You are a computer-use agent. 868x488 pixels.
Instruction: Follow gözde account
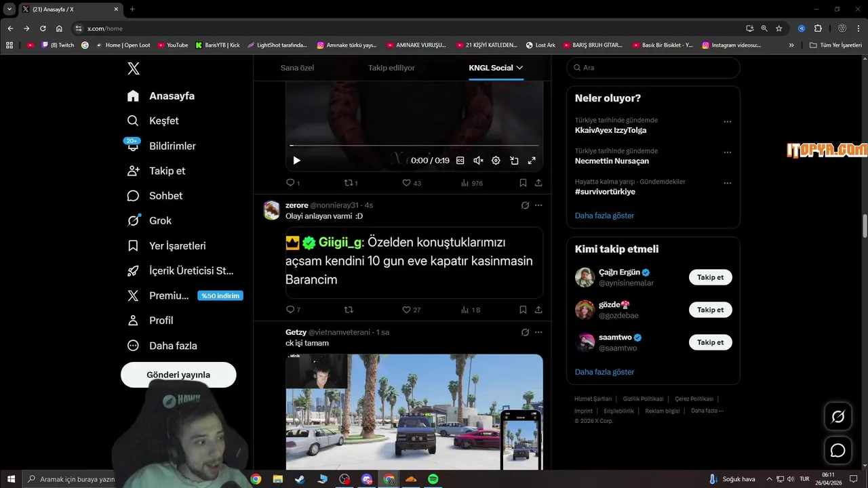[x=711, y=310]
